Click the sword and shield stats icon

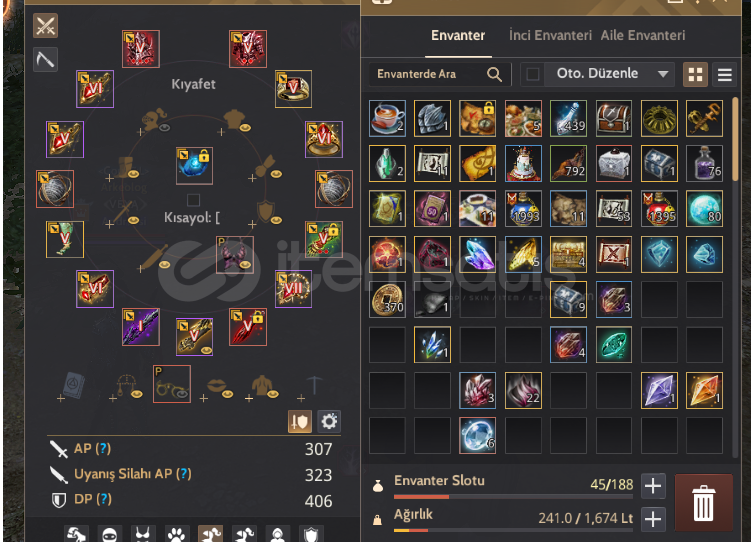point(300,421)
